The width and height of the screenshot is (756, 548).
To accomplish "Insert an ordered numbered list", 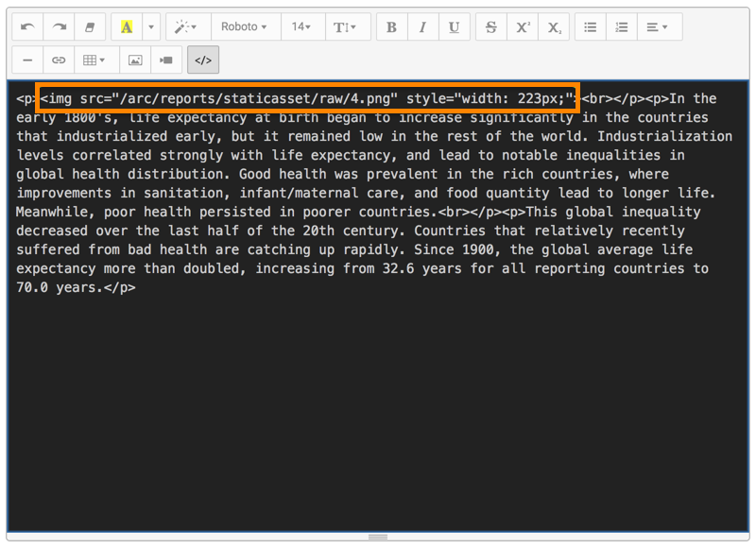I will [621, 27].
